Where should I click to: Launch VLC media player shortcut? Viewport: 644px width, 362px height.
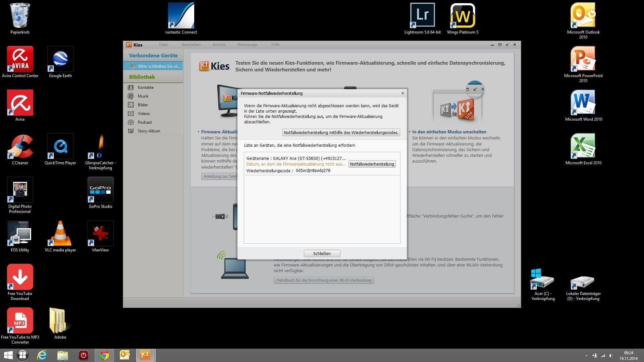[x=60, y=236]
